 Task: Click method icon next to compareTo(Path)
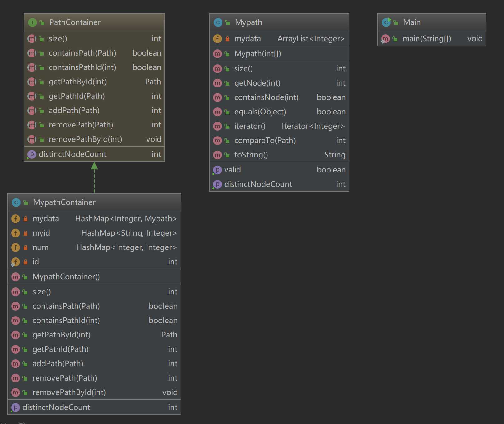(x=217, y=141)
